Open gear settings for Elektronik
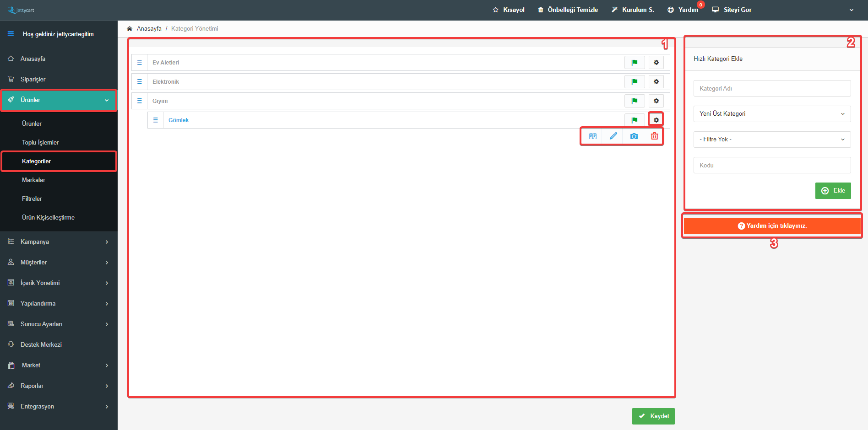 coord(656,82)
